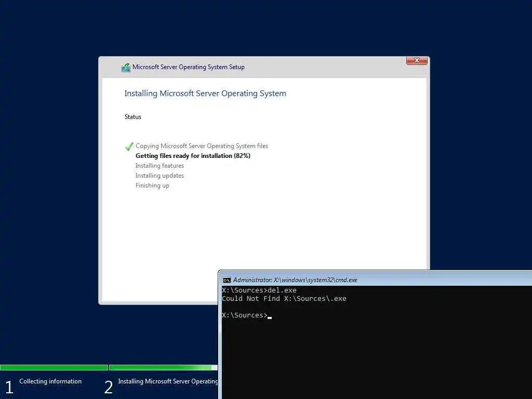Click the 'Installing updates' step

pos(159,176)
